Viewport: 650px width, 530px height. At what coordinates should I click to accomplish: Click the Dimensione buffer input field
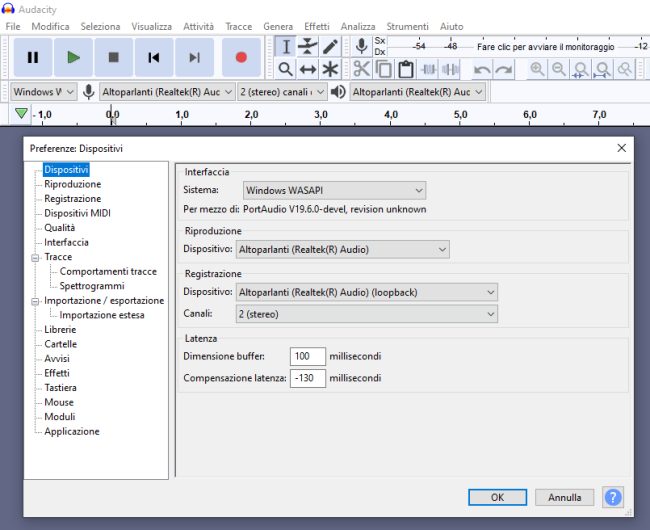click(307, 356)
